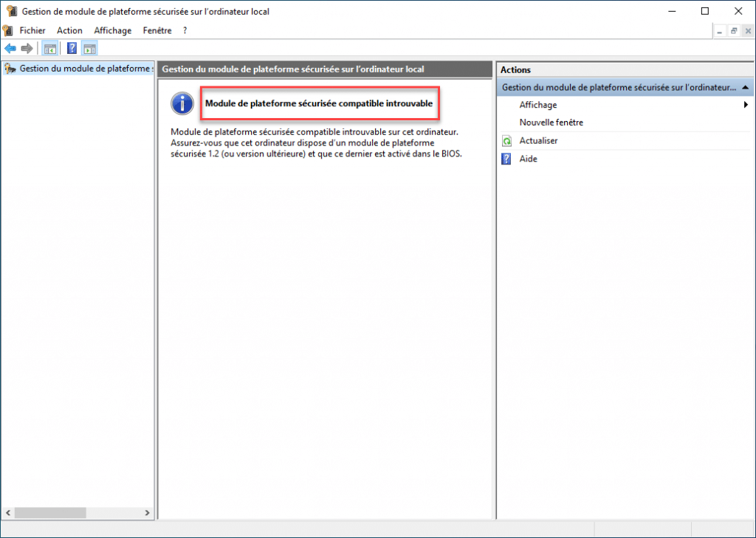
Task: Click the blue question mark toolbar icon
Action: click(72, 49)
